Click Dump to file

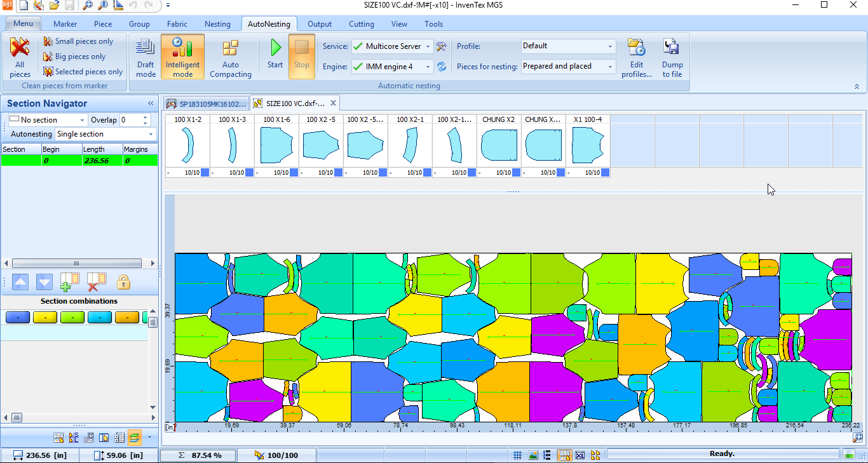point(672,57)
